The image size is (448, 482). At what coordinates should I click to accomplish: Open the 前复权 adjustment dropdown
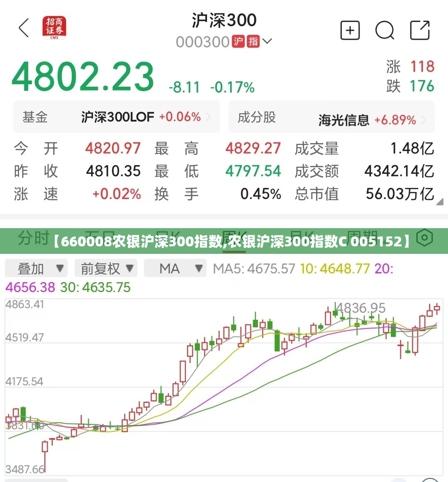[106, 269]
